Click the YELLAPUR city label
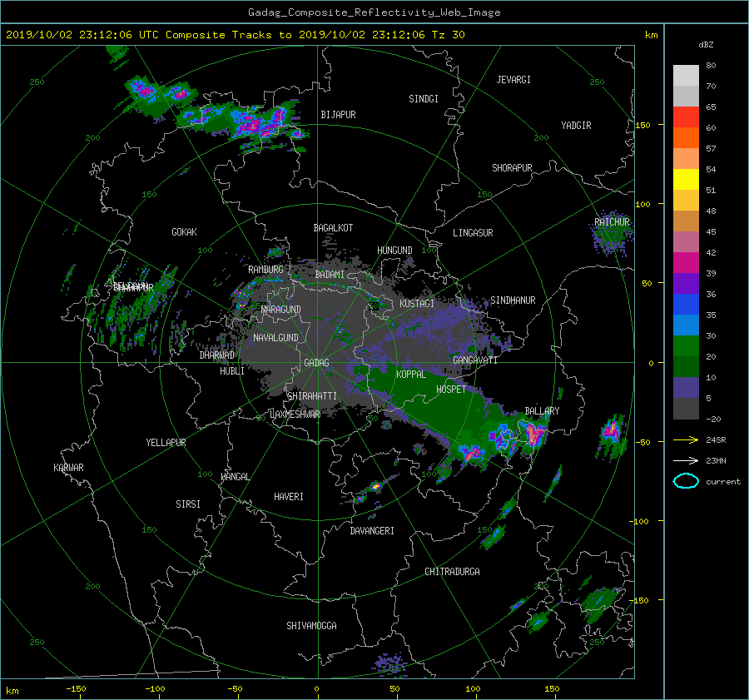 (x=166, y=443)
